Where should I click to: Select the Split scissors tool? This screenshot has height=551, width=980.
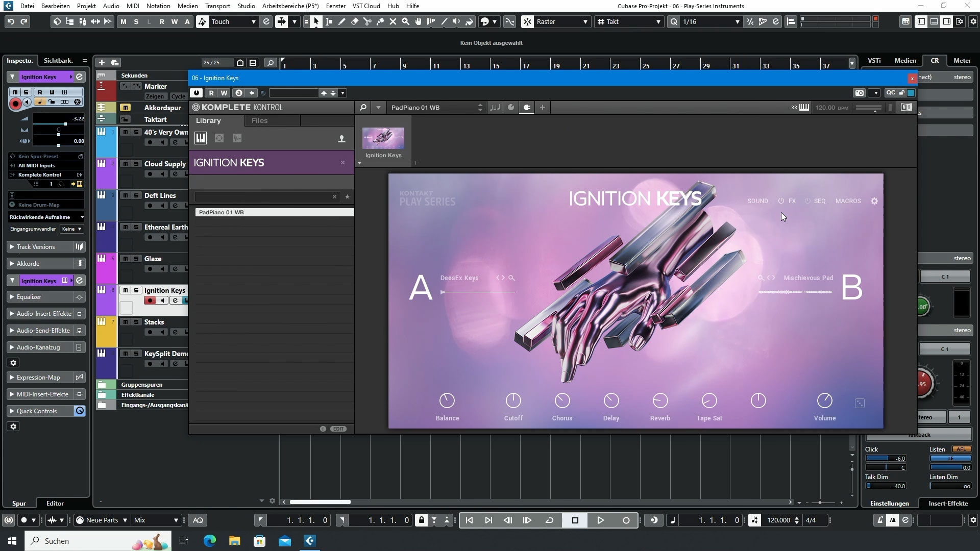(367, 21)
